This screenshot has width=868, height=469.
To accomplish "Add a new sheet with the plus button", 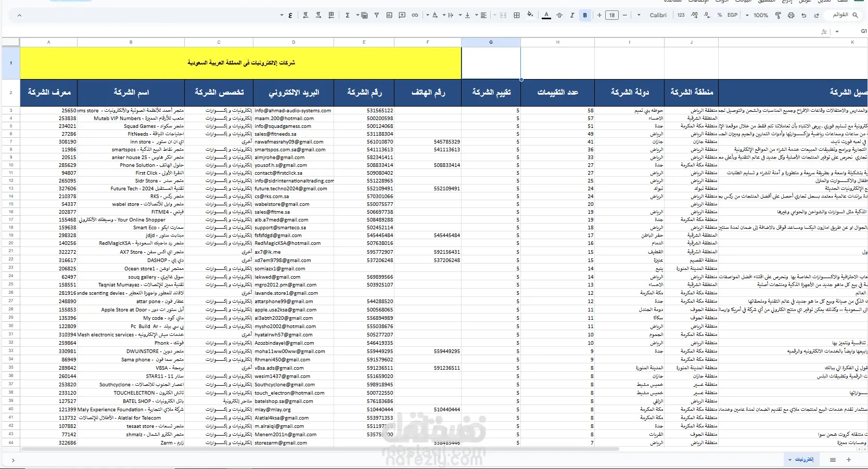I will [849, 460].
